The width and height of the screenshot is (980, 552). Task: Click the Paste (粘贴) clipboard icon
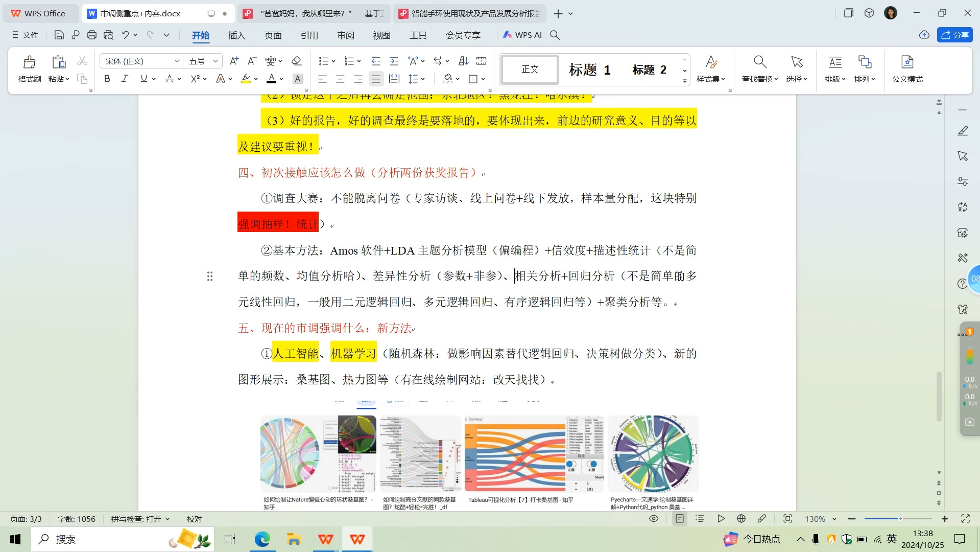(59, 62)
